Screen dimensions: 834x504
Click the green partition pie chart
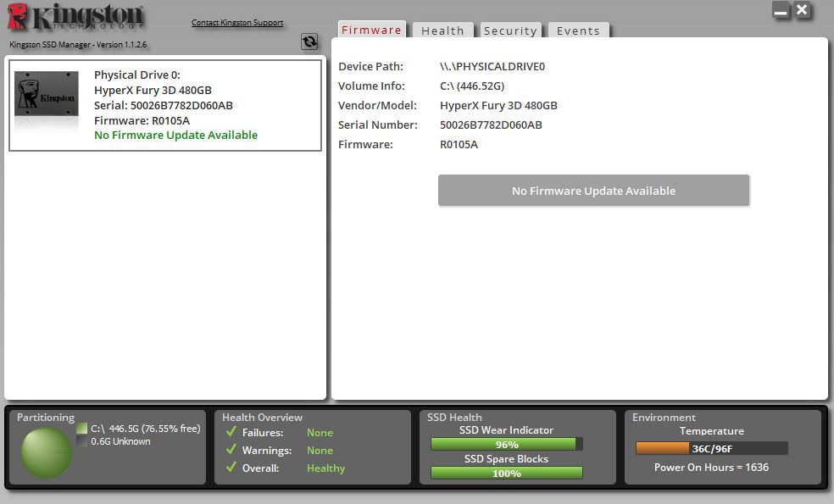point(47,452)
